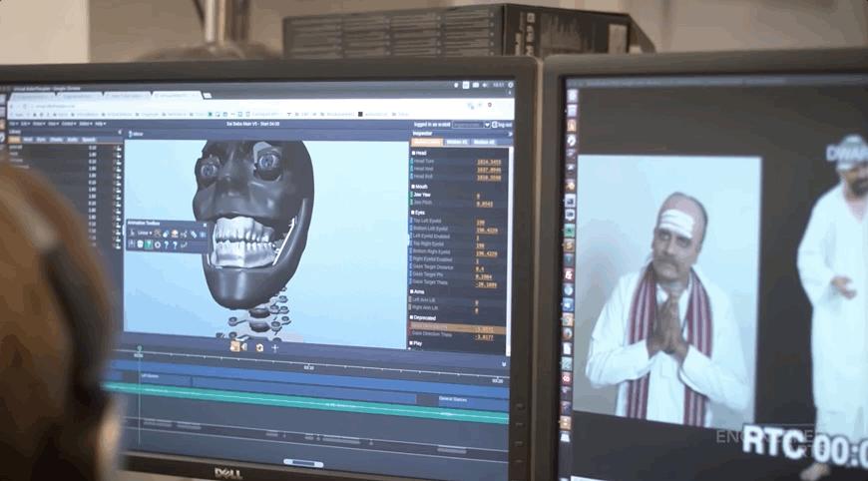The height and width of the screenshot is (481, 868).
Task: Click the plus icon below the viewport
Action: [x=274, y=347]
